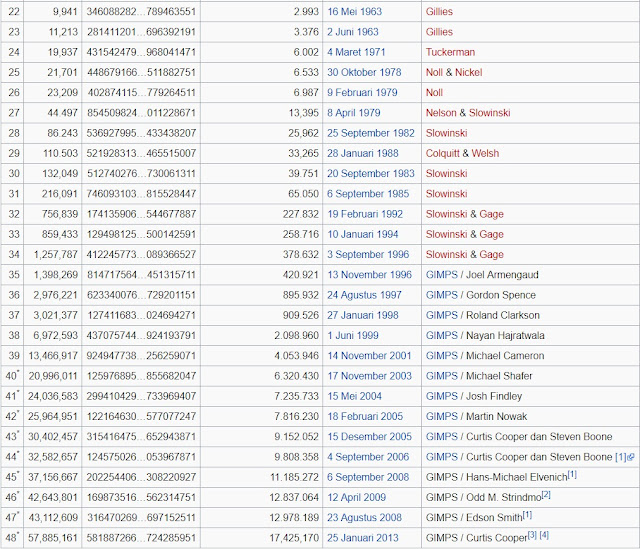Click footnote [1] after Edson Smith
Viewport: 640px width, 549px height.
coord(527,515)
